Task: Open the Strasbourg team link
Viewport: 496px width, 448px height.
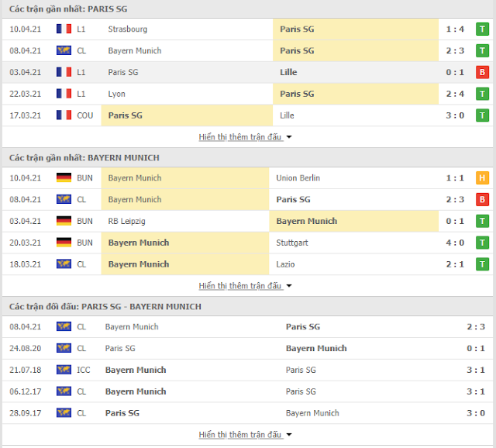Action: coord(127,29)
